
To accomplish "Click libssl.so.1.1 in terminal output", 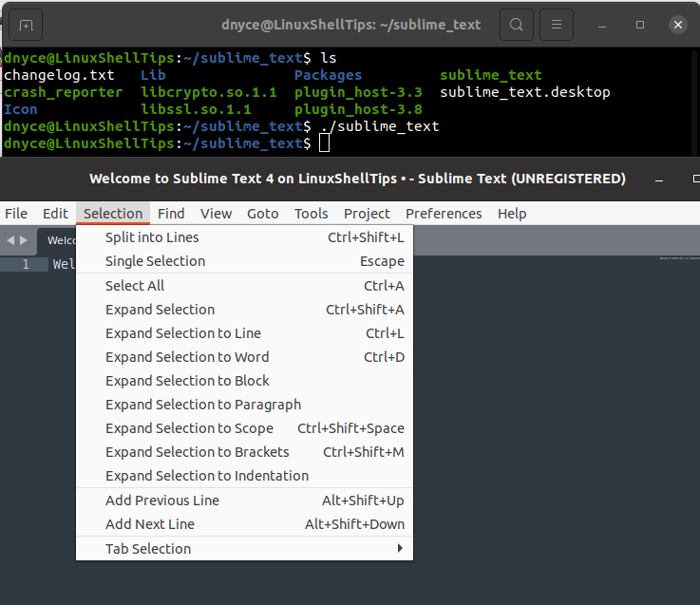I will (x=196, y=109).
